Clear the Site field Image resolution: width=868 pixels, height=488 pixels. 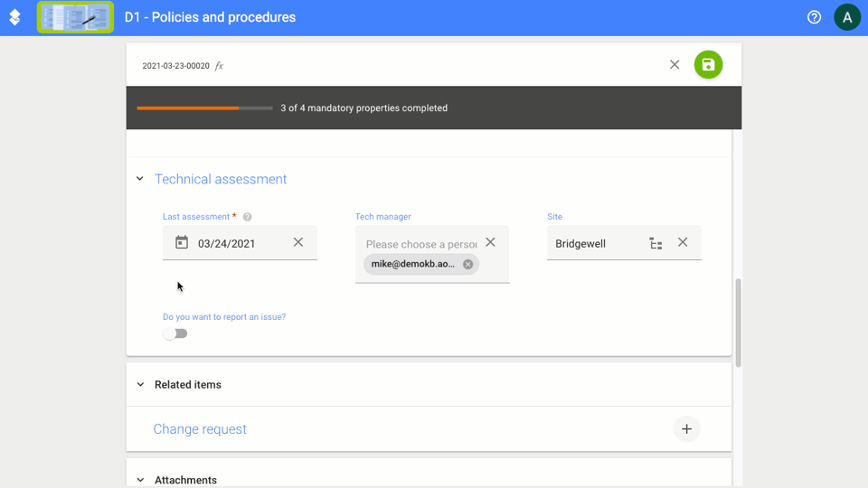(x=683, y=242)
